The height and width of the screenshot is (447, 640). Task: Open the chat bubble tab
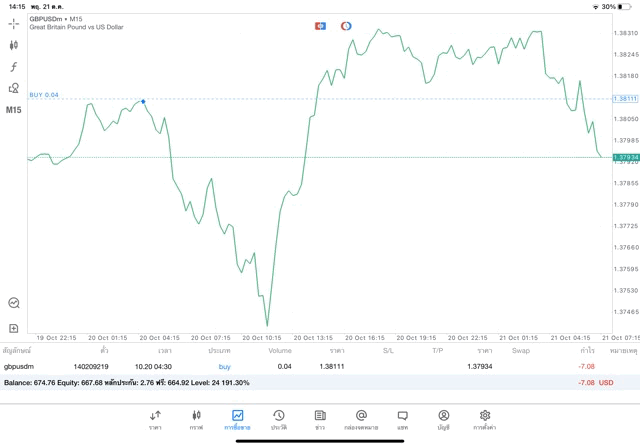(402, 419)
